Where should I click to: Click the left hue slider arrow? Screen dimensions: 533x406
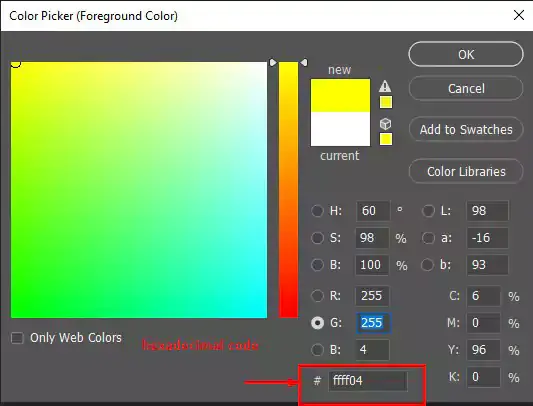tap(273, 63)
